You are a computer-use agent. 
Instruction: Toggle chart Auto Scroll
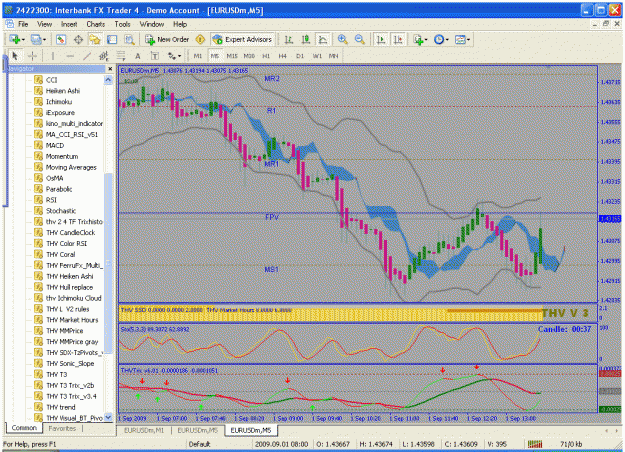381,39
